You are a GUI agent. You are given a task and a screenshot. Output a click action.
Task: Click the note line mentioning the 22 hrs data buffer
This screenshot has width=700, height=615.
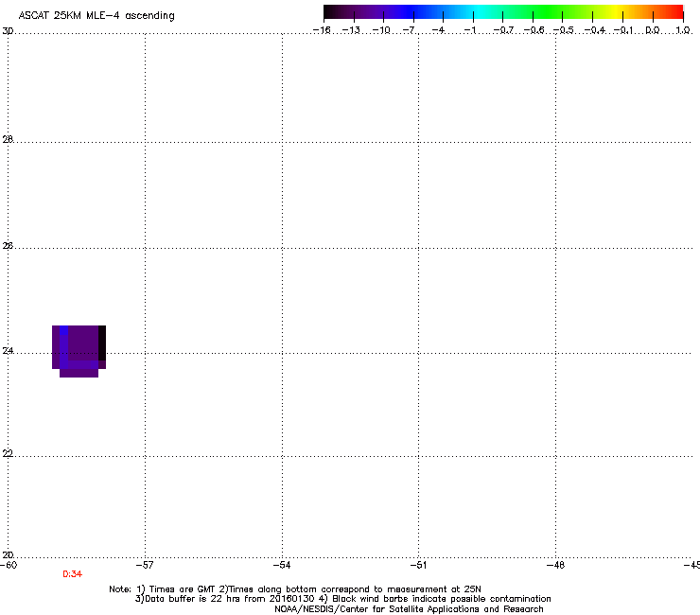[x=342, y=599]
